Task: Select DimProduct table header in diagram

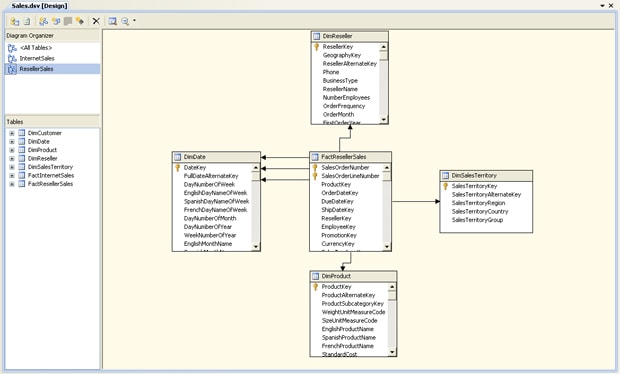Action: pos(353,276)
